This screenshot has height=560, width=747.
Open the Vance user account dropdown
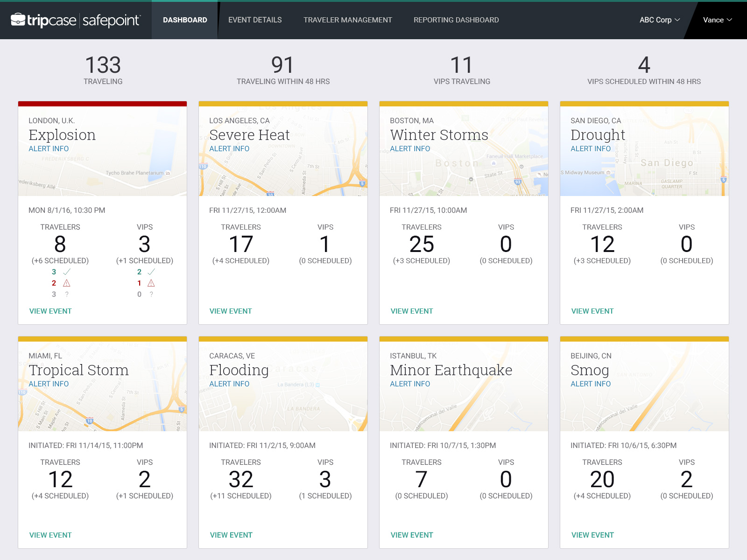click(x=717, y=20)
